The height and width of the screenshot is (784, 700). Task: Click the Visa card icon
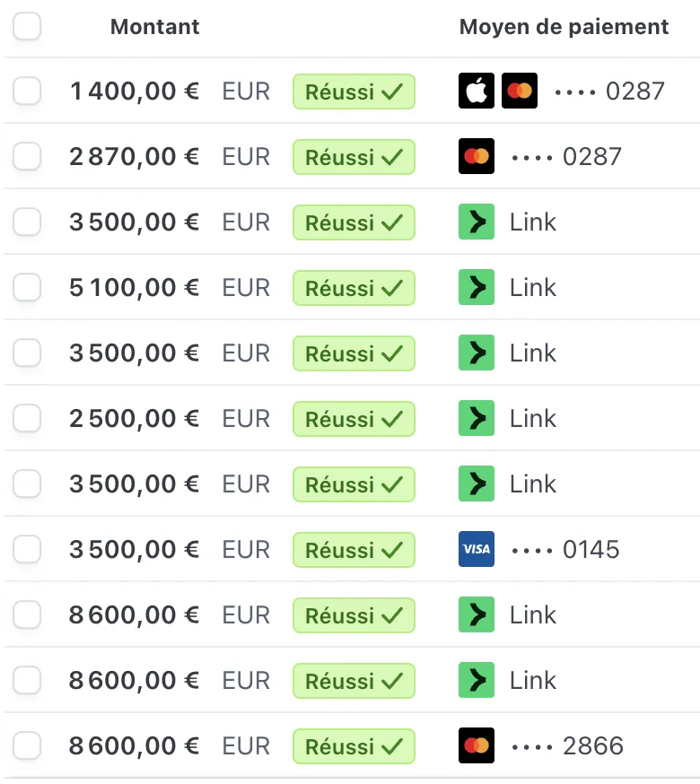click(477, 549)
